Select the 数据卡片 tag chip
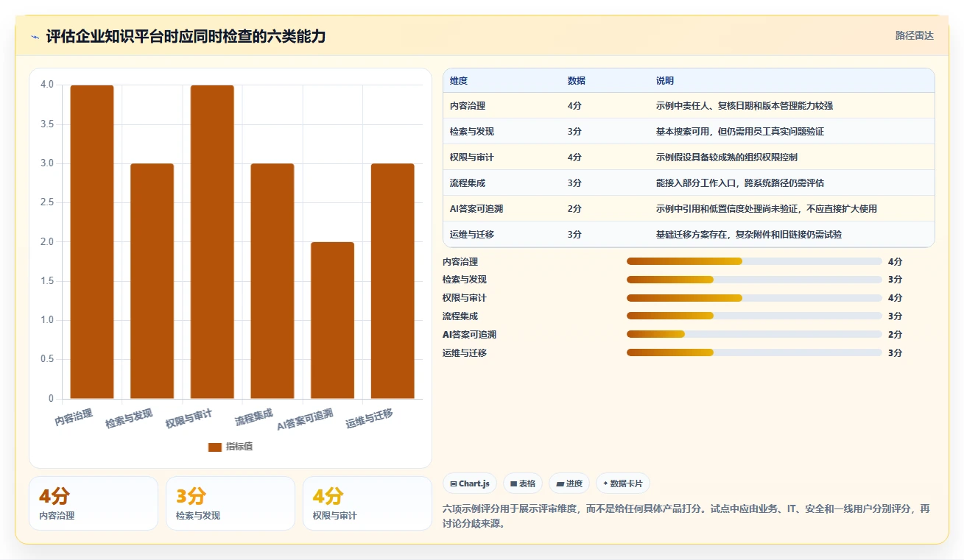 [x=623, y=483]
